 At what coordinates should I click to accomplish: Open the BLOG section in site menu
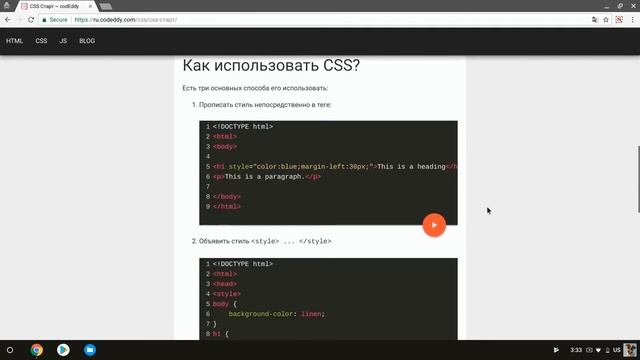(x=87, y=41)
